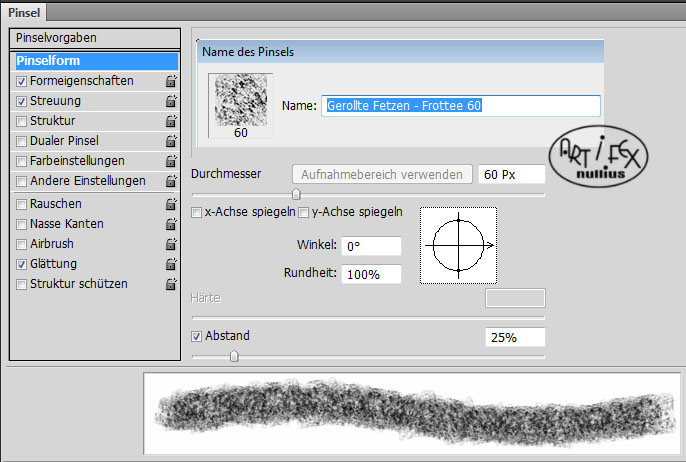Toggle lock icon for Rauschen
Image resolution: width=686 pixels, height=462 pixels.
tap(171, 204)
